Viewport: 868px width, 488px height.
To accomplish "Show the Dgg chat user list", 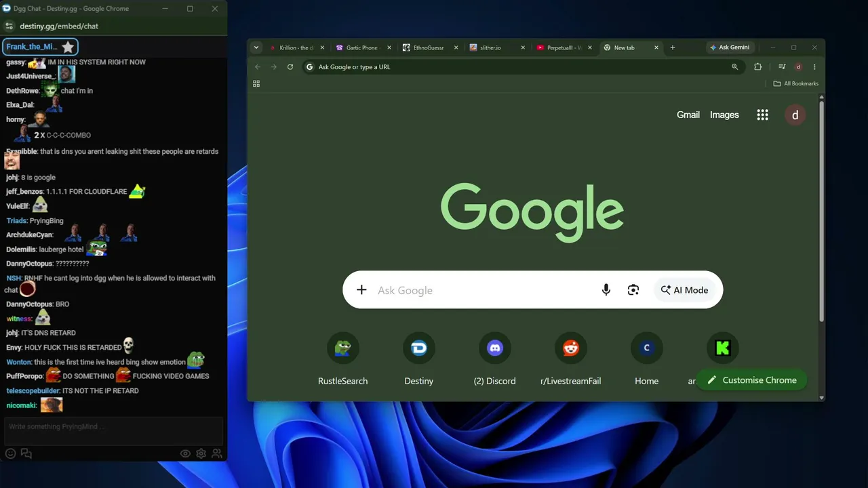I will (217, 453).
